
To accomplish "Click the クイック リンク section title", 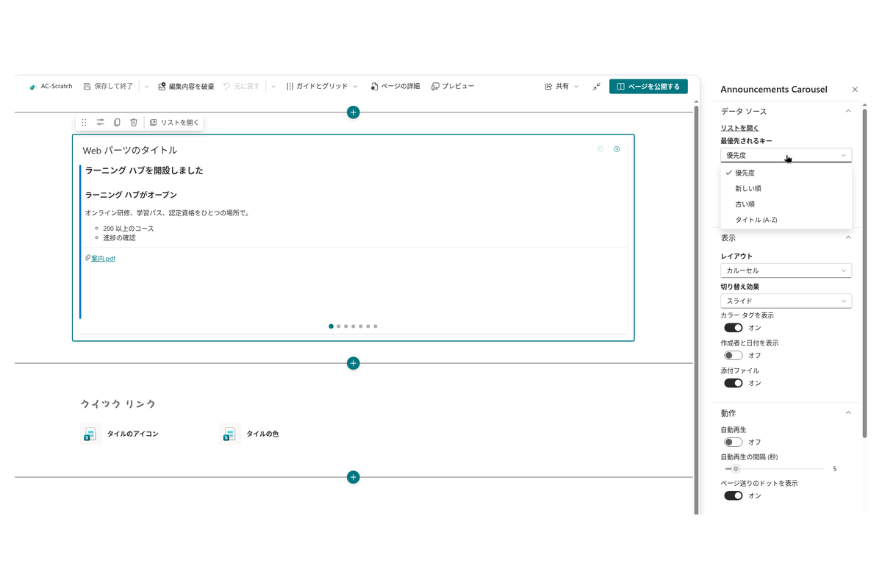I will [x=118, y=404].
